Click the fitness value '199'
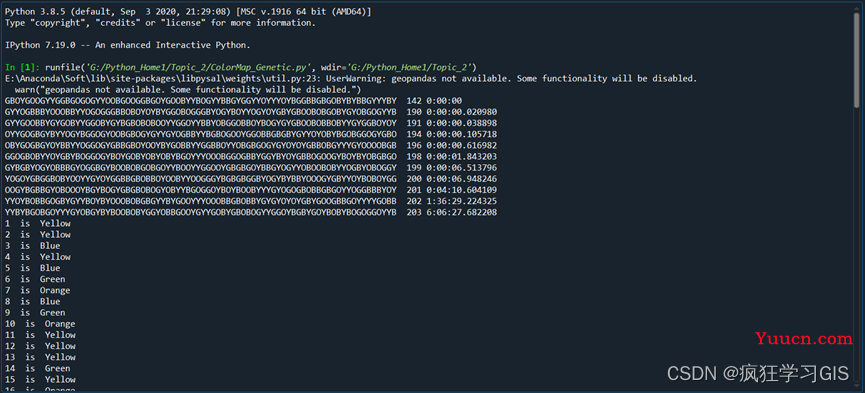Image resolution: width=865 pixels, height=393 pixels. tap(414, 168)
